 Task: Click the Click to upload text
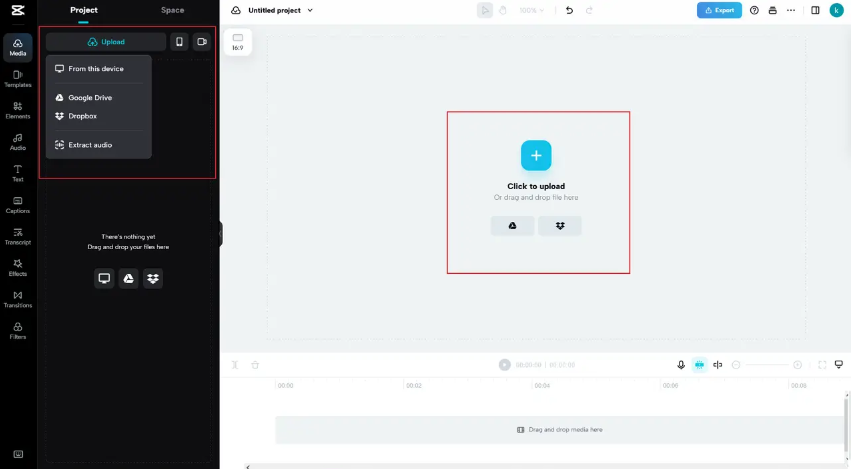tap(536, 186)
